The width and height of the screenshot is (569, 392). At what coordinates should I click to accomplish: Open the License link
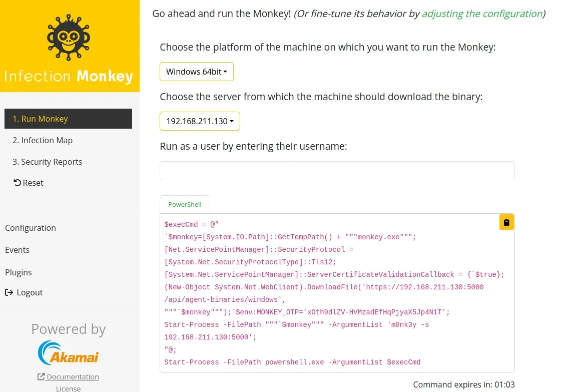(68, 388)
